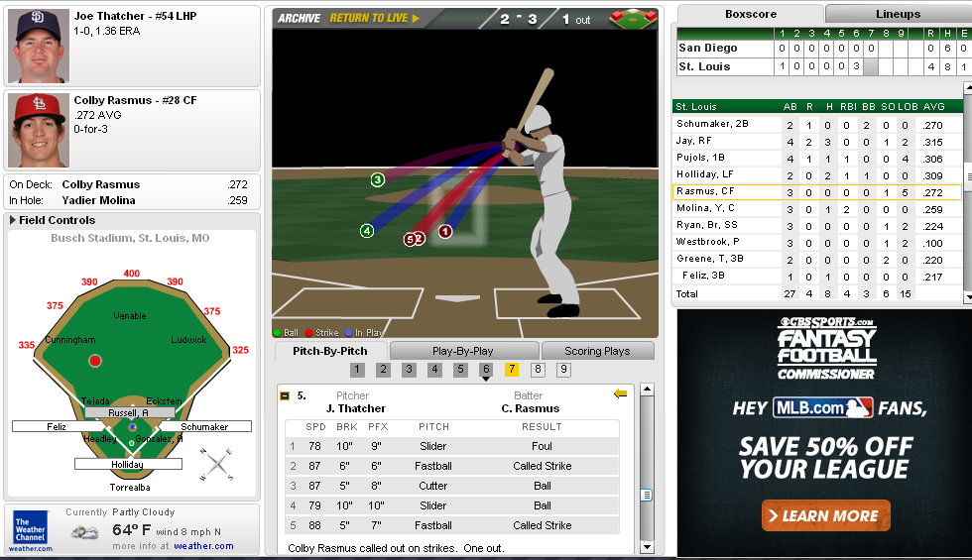Image resolution: width=972 pixels, height=560 pixels.
Task: Open Colby Rasmus's player photo
Action: coord(39,130)
